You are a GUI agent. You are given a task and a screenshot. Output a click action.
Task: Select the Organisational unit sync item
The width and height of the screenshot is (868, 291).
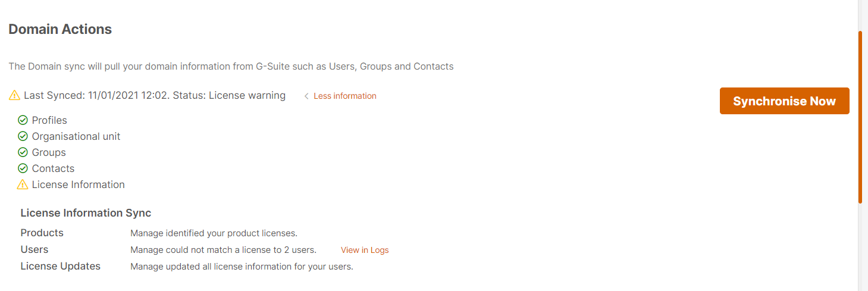pos(76,136)
